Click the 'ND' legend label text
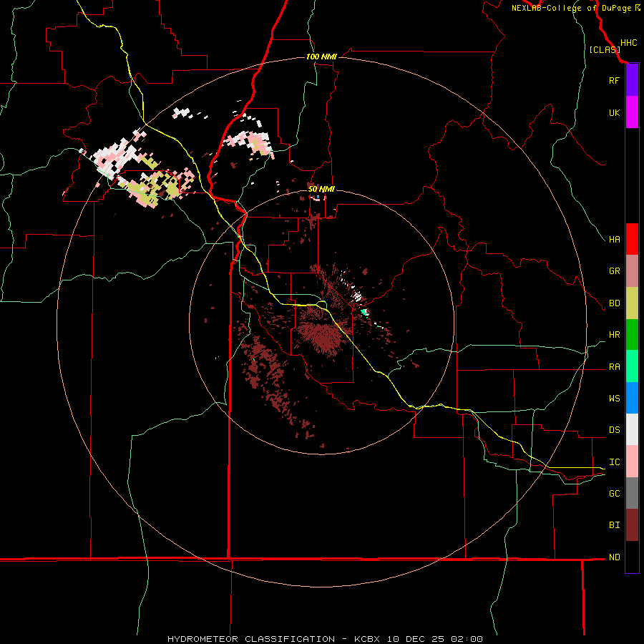The height and width of the screenshot is (644, 644). pyautogui.click(x=614, y=557)
